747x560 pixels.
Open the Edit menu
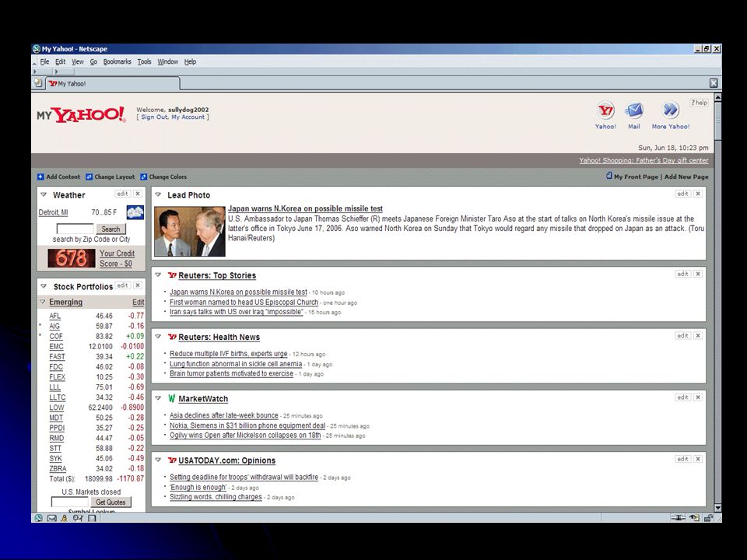tap(61, 62)
